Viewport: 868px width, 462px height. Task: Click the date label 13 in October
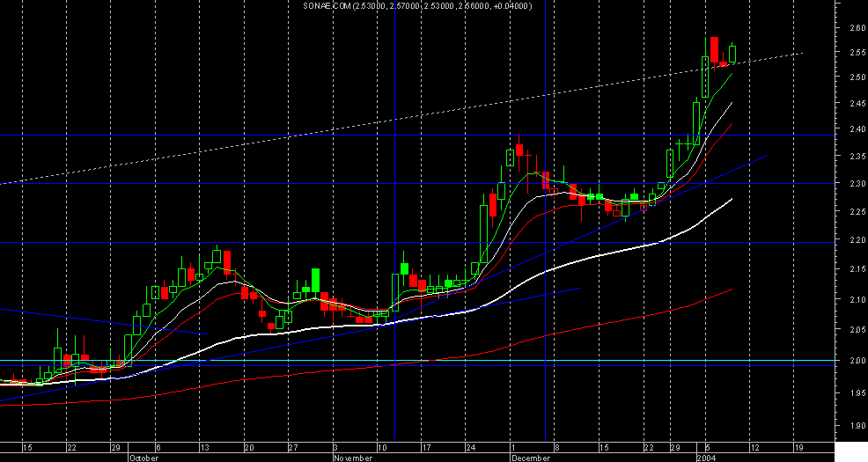pyautogui.click(x=205, y=448)
